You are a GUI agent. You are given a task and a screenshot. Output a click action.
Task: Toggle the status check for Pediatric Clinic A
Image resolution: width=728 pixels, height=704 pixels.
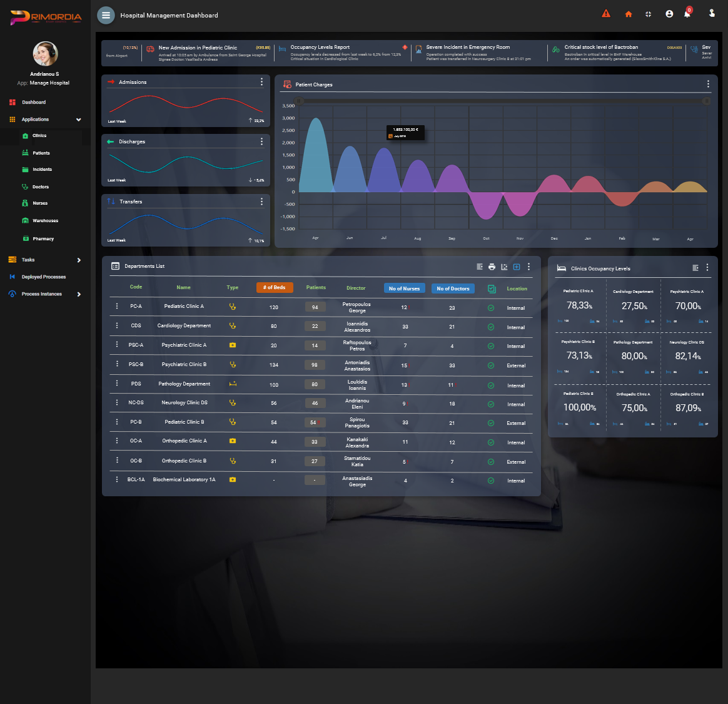coord(491,308)
